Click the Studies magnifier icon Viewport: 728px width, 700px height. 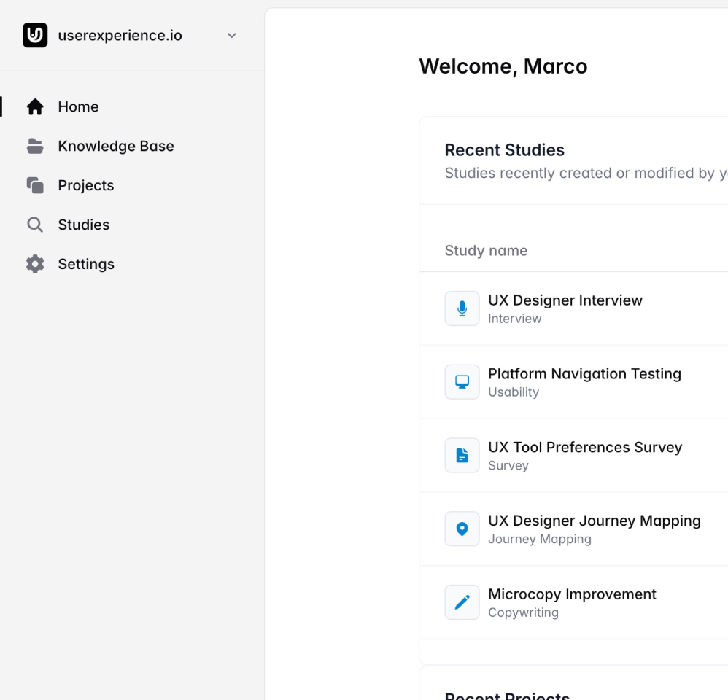(35, 225)
